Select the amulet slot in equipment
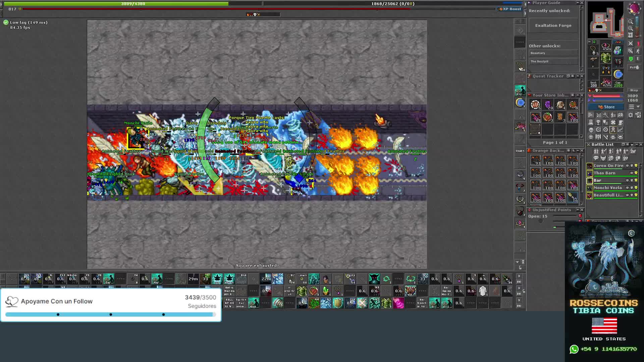The height and width of the screenshot is (362, 644). click(593, 51)
